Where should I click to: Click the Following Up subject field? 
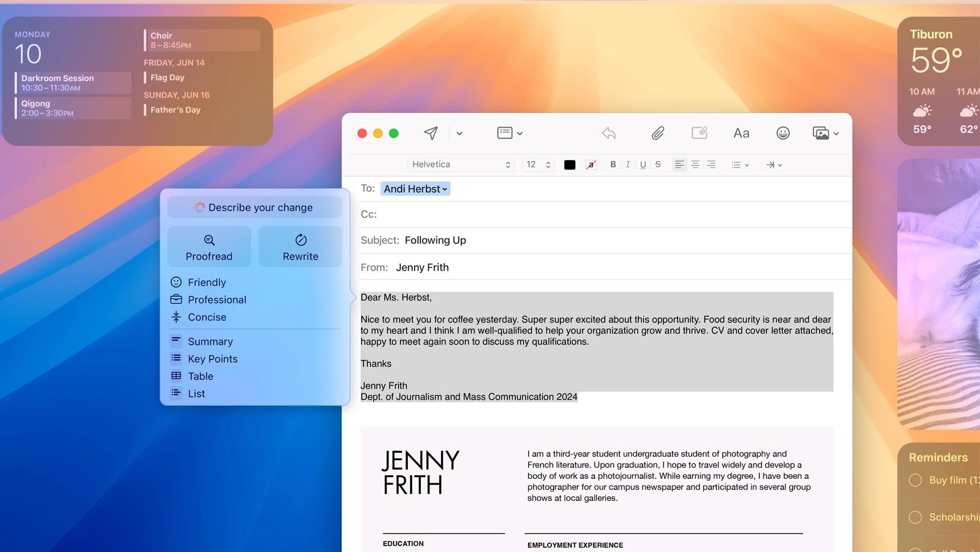point(435,240)
